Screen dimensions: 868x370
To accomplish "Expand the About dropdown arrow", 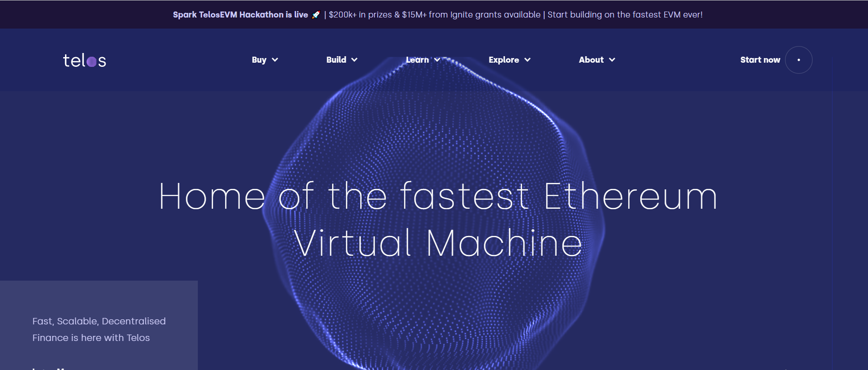I will (612, 60).
